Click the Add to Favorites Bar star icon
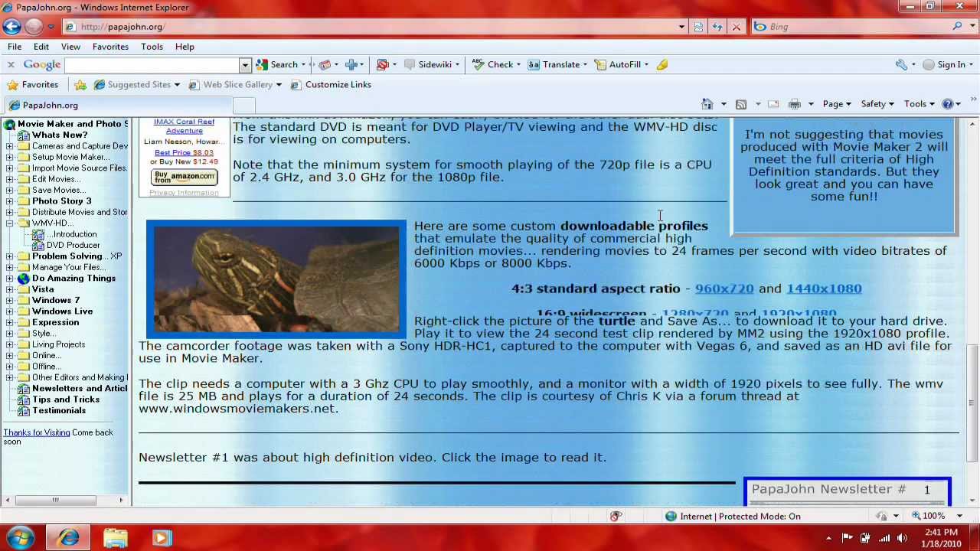 [x=80, y=85]
